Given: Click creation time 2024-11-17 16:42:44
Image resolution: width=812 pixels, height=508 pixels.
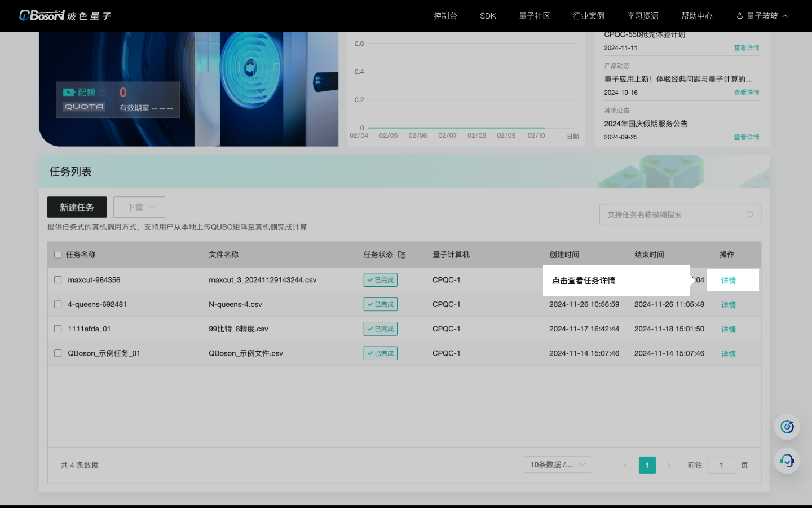Looking at the screenshot, I should 584,329.
